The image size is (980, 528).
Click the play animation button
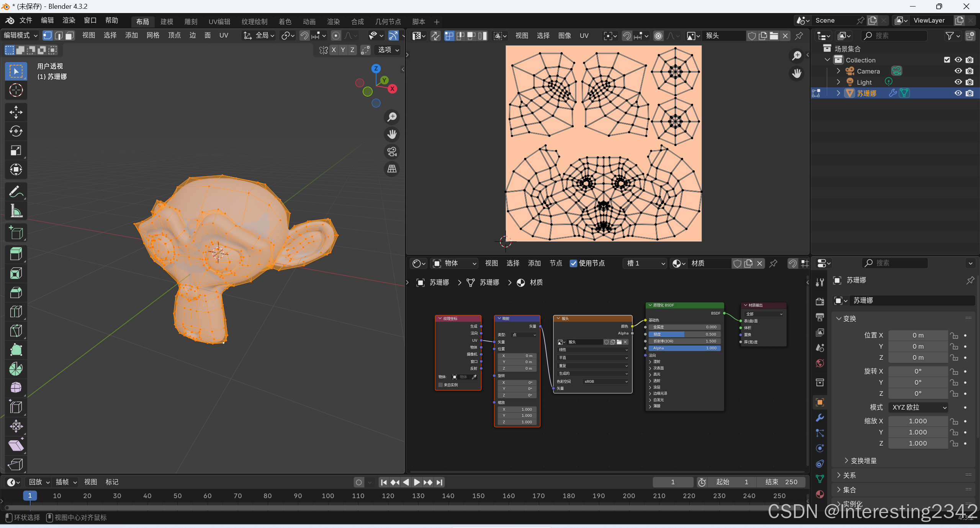pyautogui.click(x=417, y=482)
